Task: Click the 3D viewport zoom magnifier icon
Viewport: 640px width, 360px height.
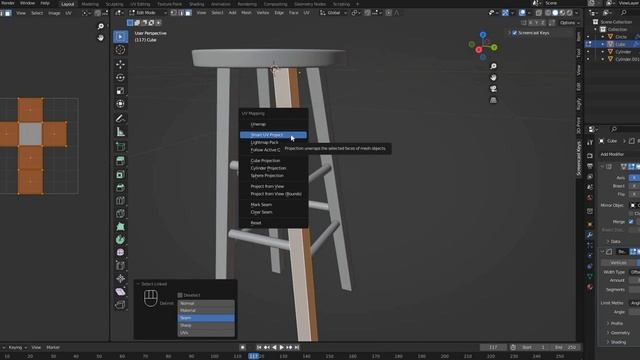Action: [493, 66]
